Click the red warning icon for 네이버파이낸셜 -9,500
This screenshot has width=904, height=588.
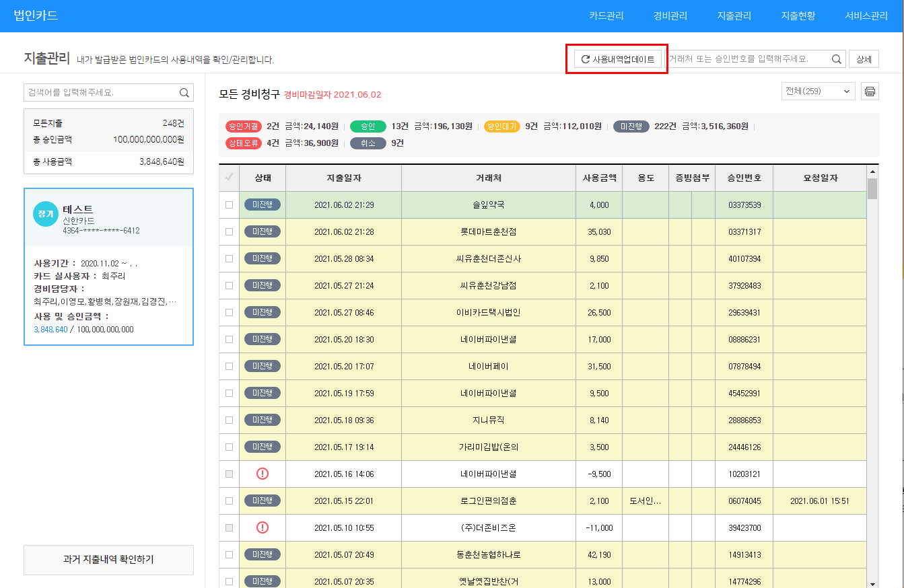(x=263, y=474)
